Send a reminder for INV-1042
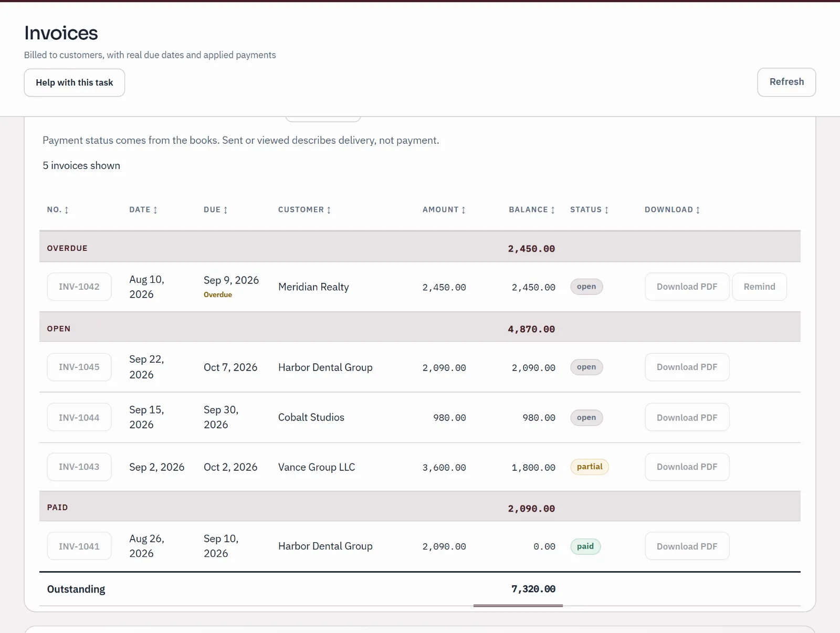 (x=759, y=287)
